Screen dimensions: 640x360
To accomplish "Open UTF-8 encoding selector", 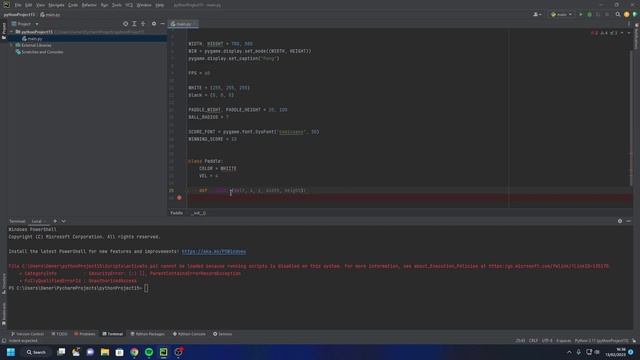I will click(x=547, y=340).
